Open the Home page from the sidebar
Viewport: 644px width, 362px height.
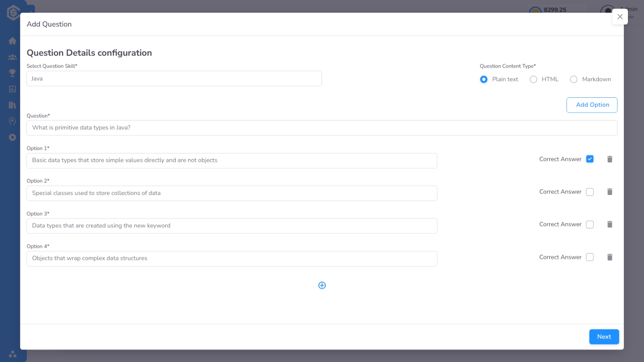(12, 41)
